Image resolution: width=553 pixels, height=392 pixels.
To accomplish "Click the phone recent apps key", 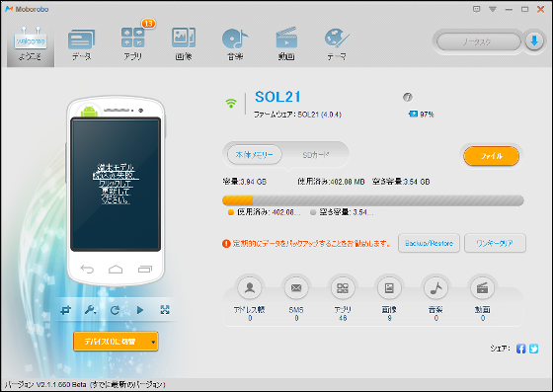I will [x=144, y=270].
